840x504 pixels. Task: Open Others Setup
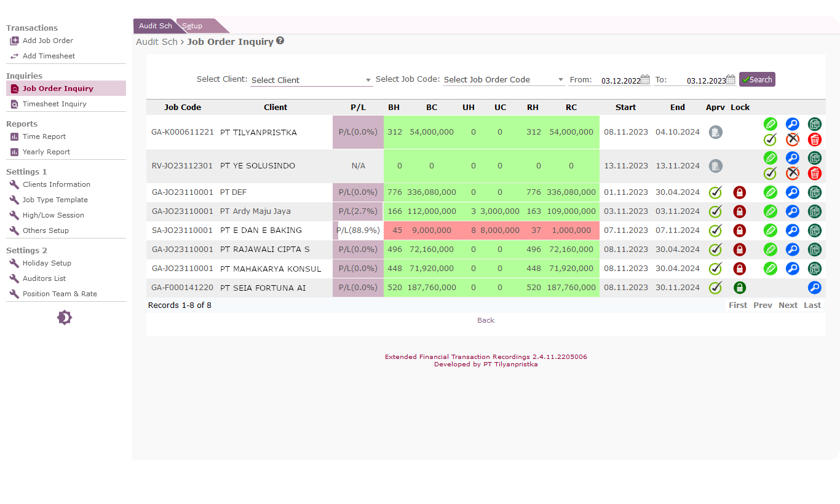pyautogui.click(x=46, y=230)
